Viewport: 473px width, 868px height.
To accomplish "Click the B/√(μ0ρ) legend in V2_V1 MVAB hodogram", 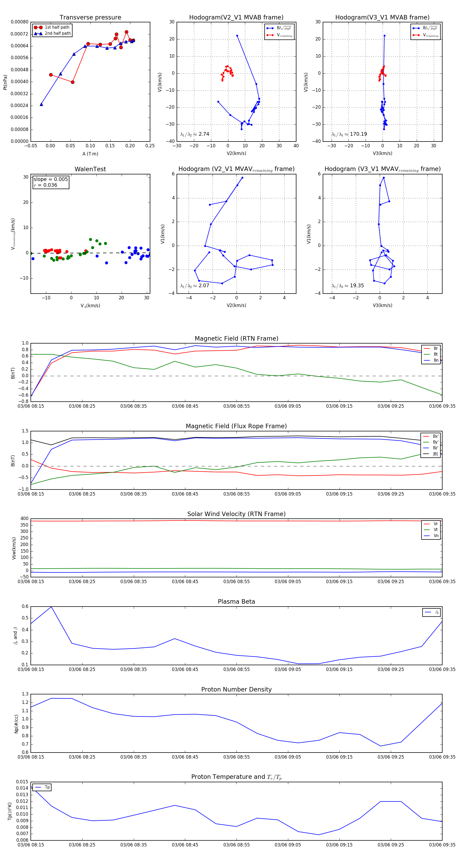I will click(x=279, y=28).
